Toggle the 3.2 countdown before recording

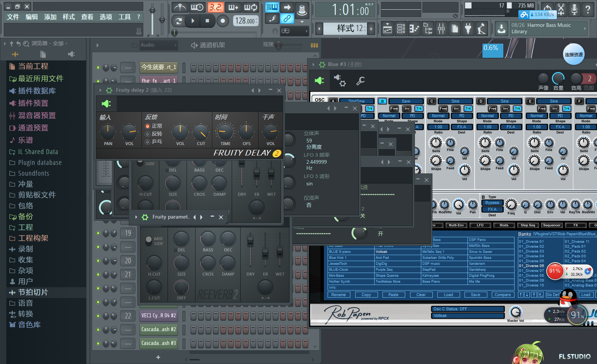pos(215,7)
